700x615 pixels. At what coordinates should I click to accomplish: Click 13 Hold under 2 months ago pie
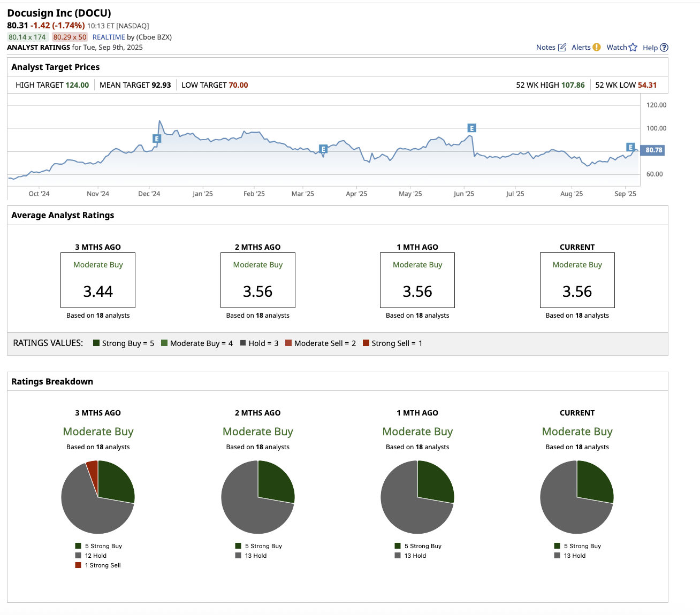251,556
